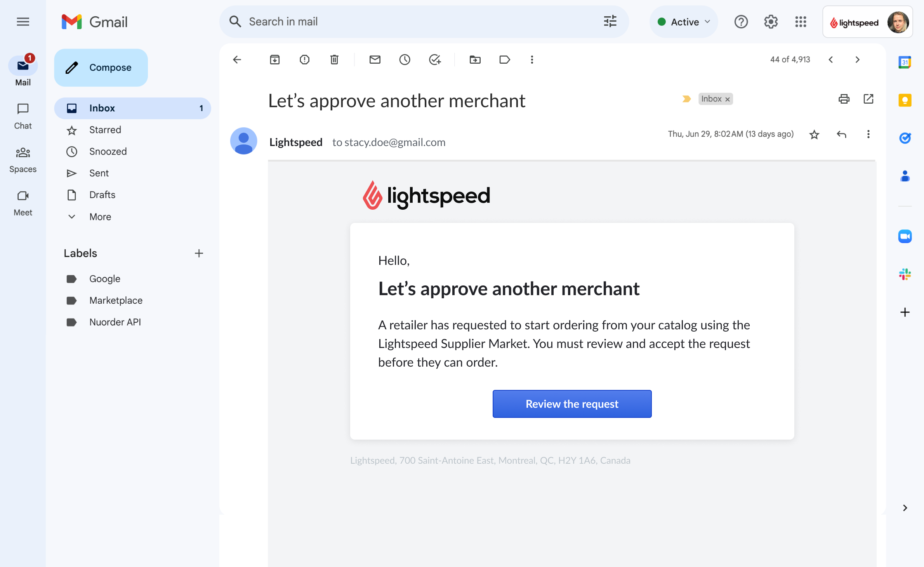
Task: Report this email as spam
Action: pyautogui.click(x=304, y=60)
